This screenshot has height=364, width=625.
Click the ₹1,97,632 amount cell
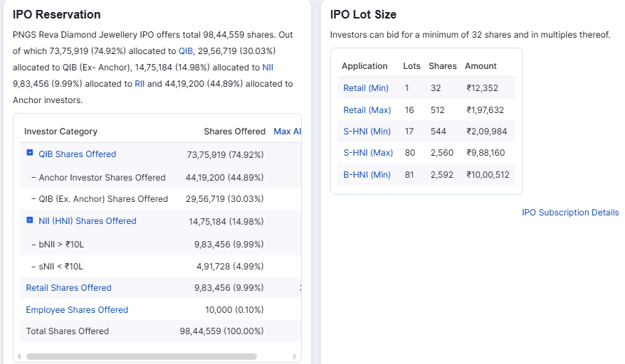tap(485, 110)
